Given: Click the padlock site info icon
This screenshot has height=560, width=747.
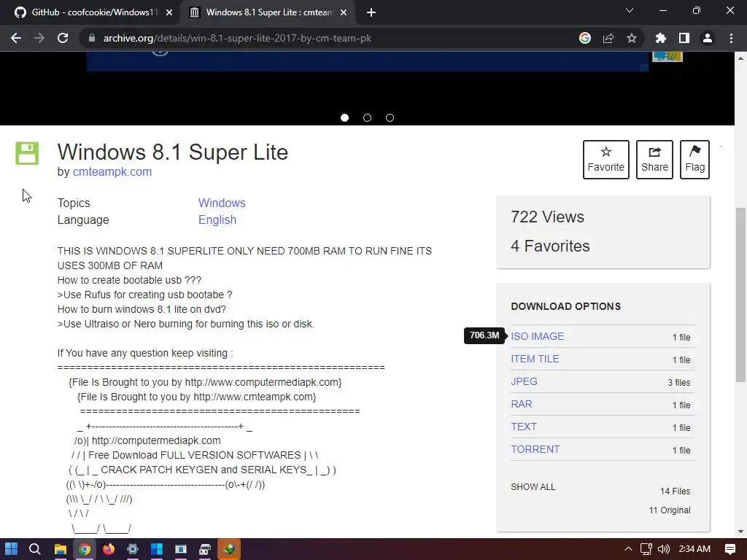Looking at the screenshot, I should (x=92, y=38).
